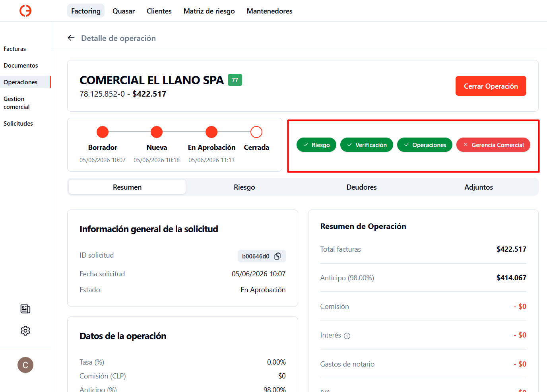The image size is (547, 392).
Task: Click the date 05/06/2026 10:18
Action: [157, 160]
